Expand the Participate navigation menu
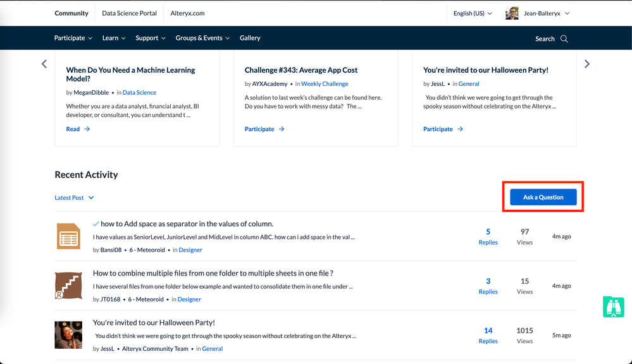 tap(73, 38)
